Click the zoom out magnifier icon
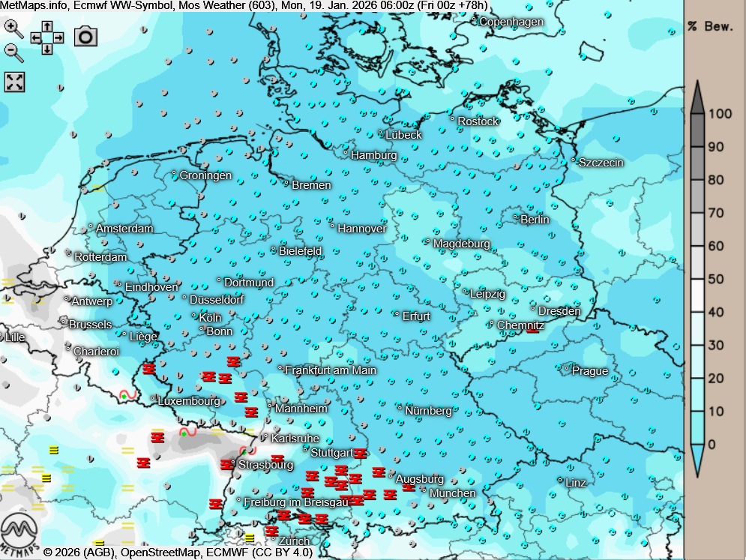Viewport: 746px width, 560px height. click(x=13, y=52)
